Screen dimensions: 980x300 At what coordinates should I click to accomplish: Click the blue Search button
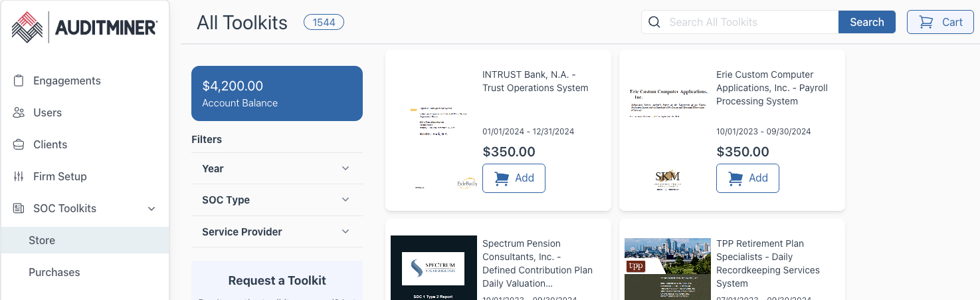tap(867, 22)
